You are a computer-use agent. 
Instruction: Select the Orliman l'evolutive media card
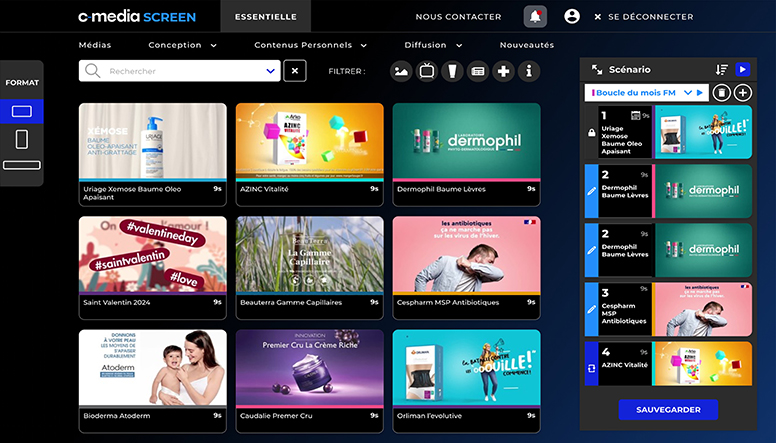tap(466, 381)
